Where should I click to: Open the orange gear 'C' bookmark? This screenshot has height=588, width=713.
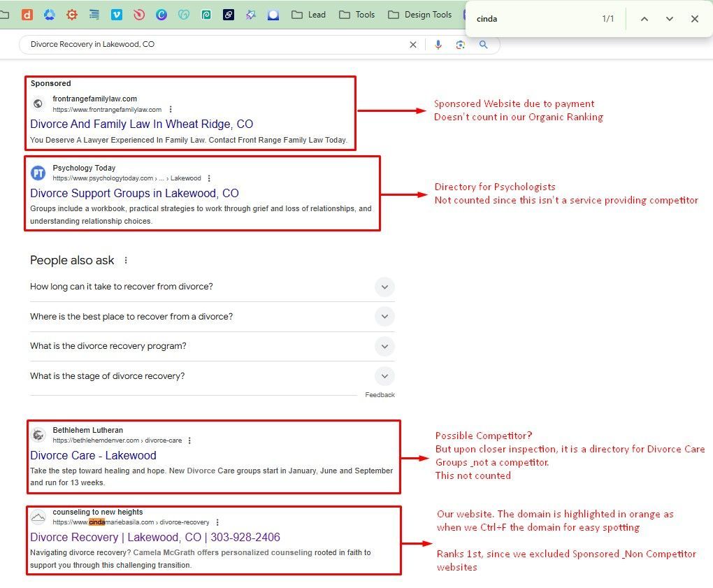pos(71,15)
